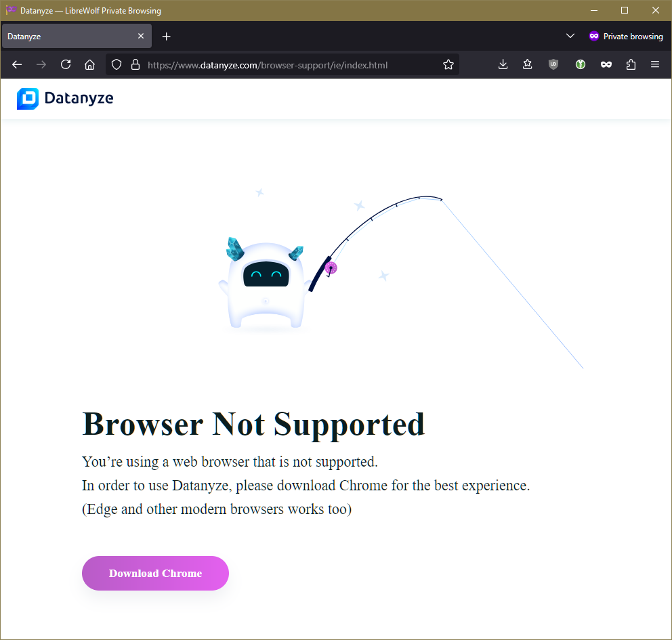This screenshot has width=672, height=640.
Task: Click text 'You're using a web browser that is not supported.'
Action: click(230, 462)
